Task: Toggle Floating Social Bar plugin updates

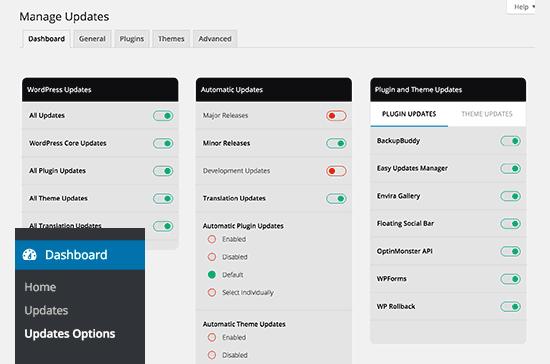Action: 511,223
